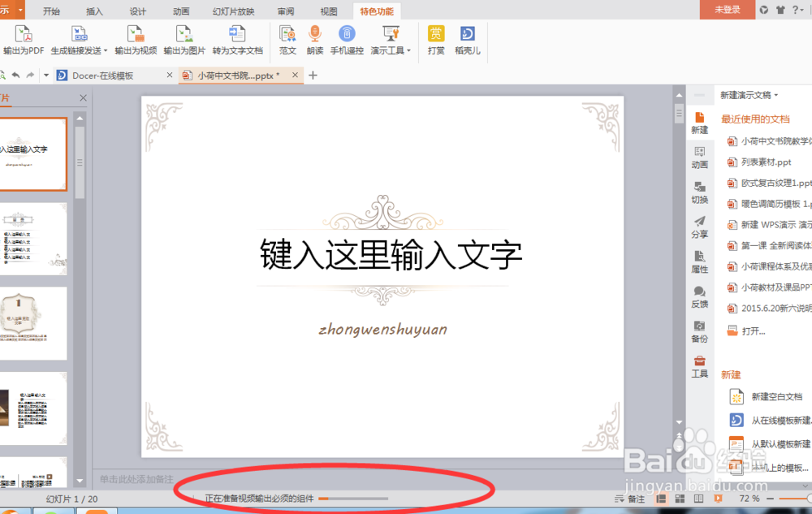Viewport: 812px width, 514px height.
Task: Switch to slide sorter view
Action: [x=679, y=498]
